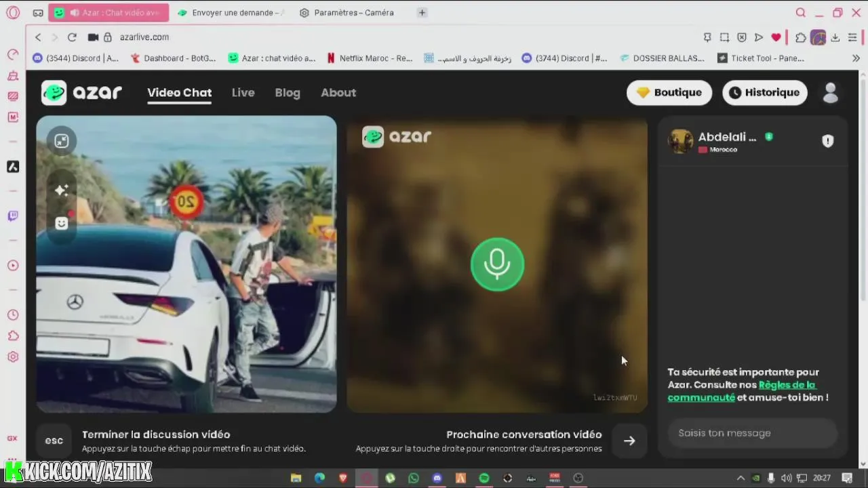Open the safety shield report icon

828,141
